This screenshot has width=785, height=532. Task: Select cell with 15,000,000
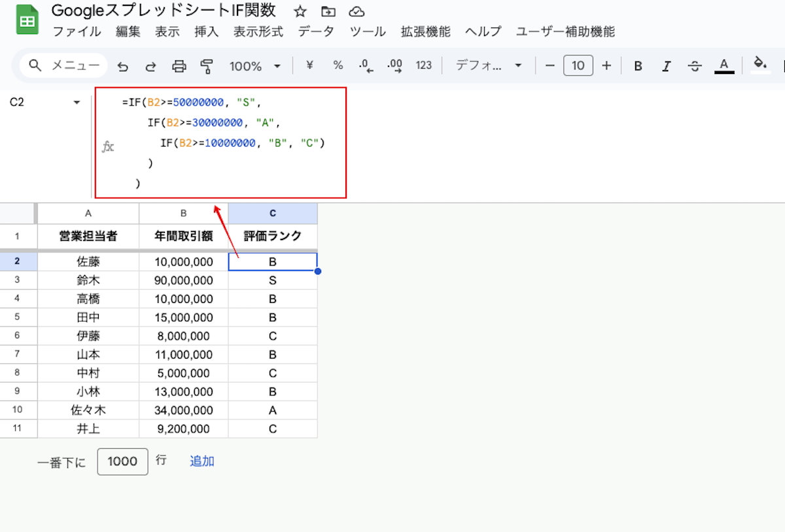pos(184,317)
